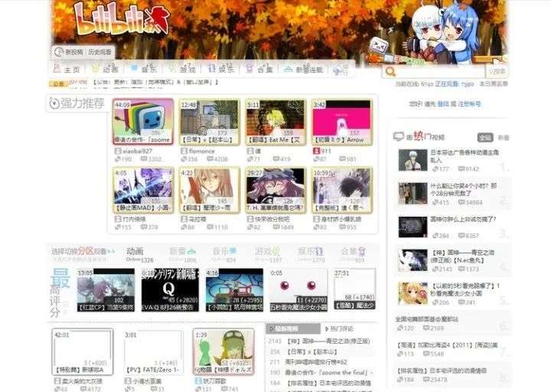The height and width of the screenshot is (392, 551).
Task: Open the 游戏 nav tab
Action: 183,69
